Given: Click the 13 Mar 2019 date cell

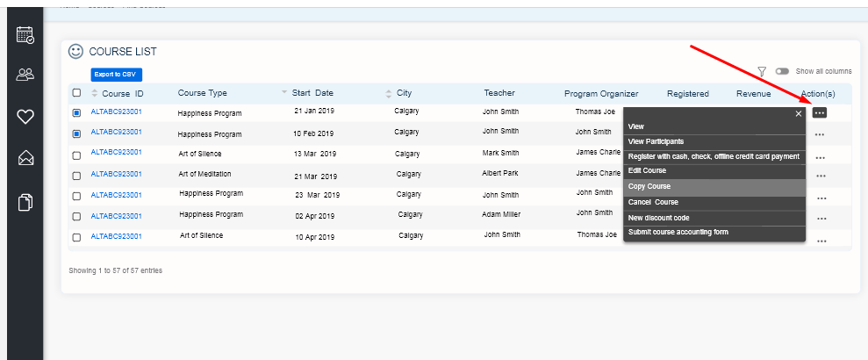Looking at the screenshot, I should click(315, 154).
